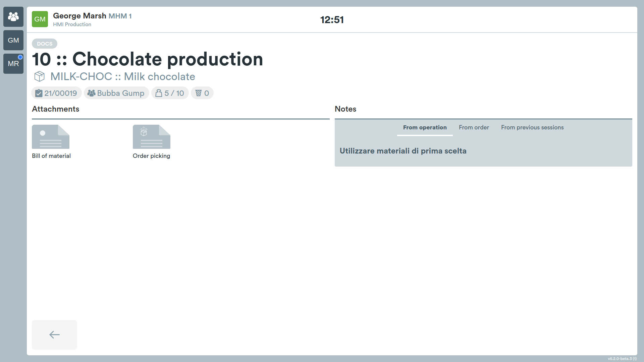The width and height of the screenshot is (644, 362).
Task: Click the Attachments section heading
Action: tap(56, 109)
